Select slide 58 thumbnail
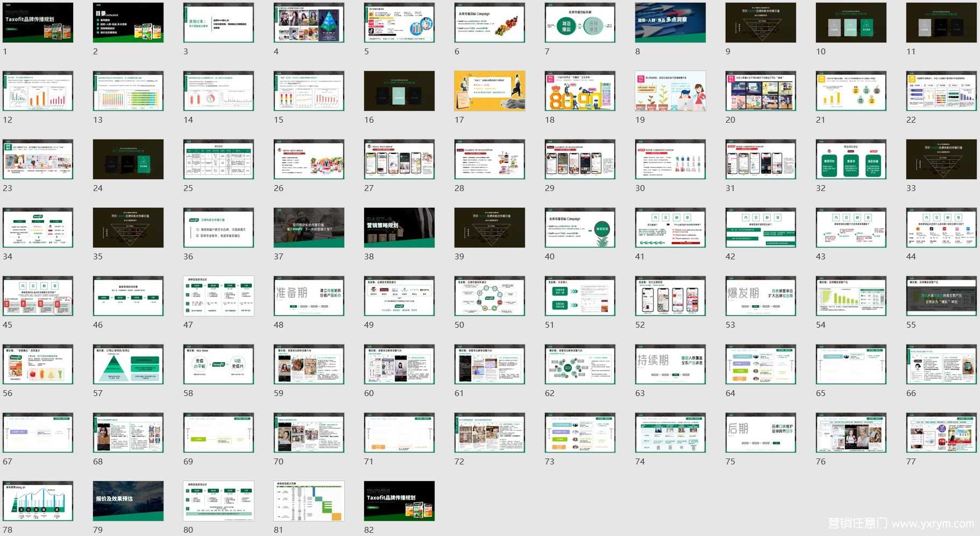This screenshot has width=980, height=536. pyautogui.click(x=218, y=364)
